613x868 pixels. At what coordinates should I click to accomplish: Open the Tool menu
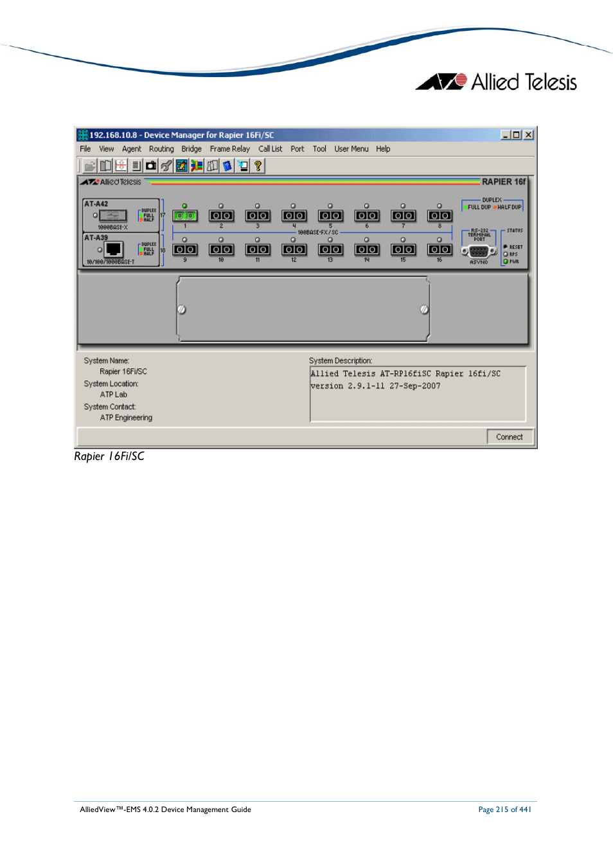[319, 149]
